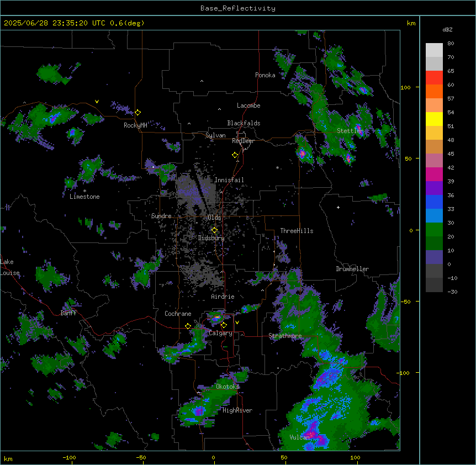Click the km unit label at top right

coord(411,23)
